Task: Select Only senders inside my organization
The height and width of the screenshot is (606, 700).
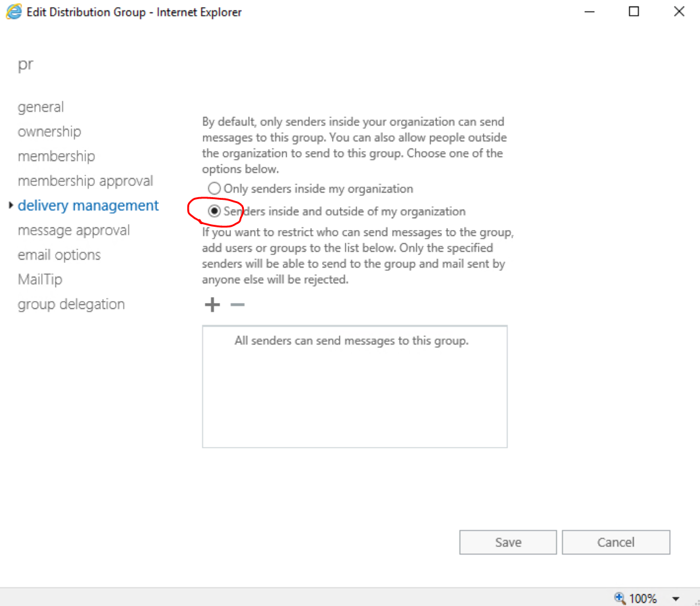Action: pos(214,189)
